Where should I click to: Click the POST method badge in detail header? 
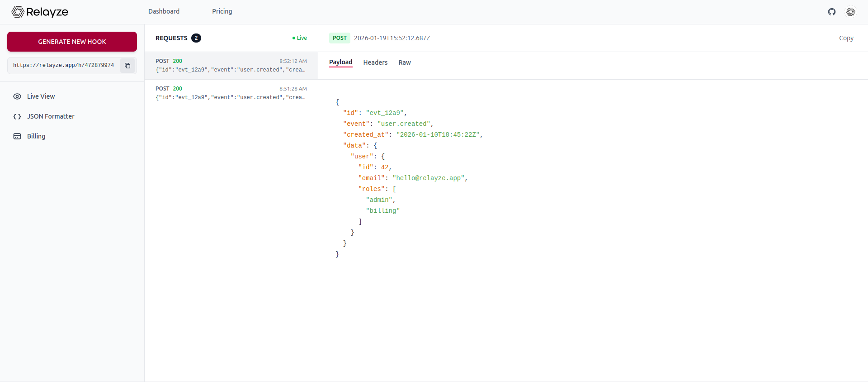pos(340,38)
